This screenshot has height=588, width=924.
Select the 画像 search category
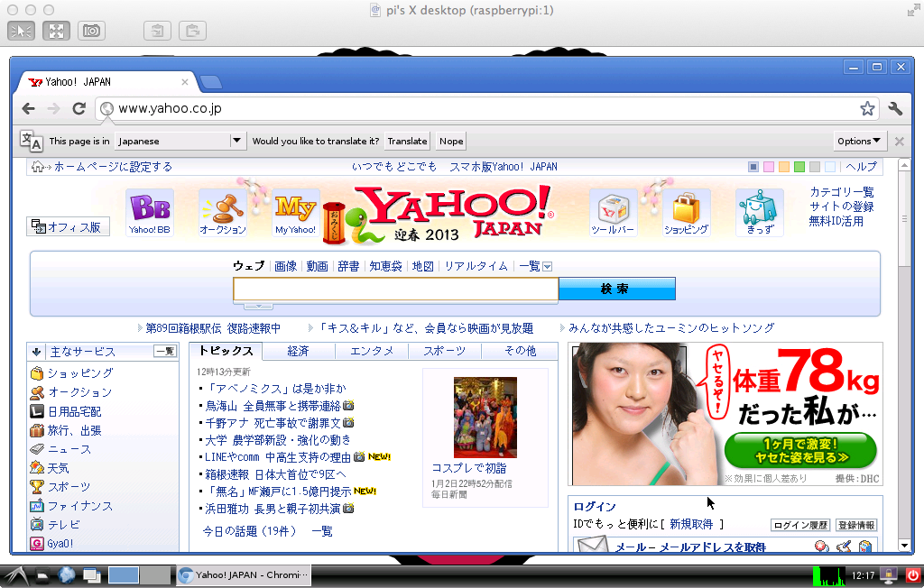[286, 266]
